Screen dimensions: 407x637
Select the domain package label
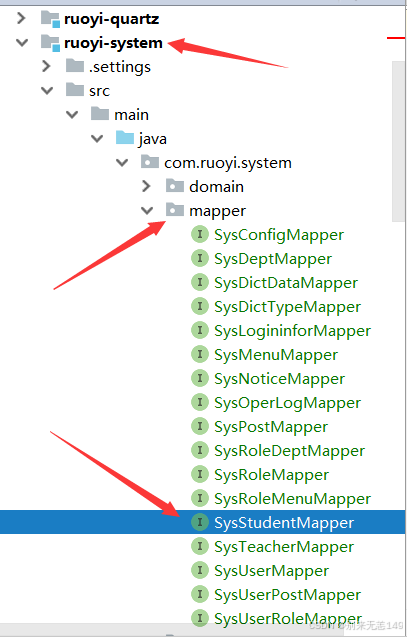tap(216, 186)
